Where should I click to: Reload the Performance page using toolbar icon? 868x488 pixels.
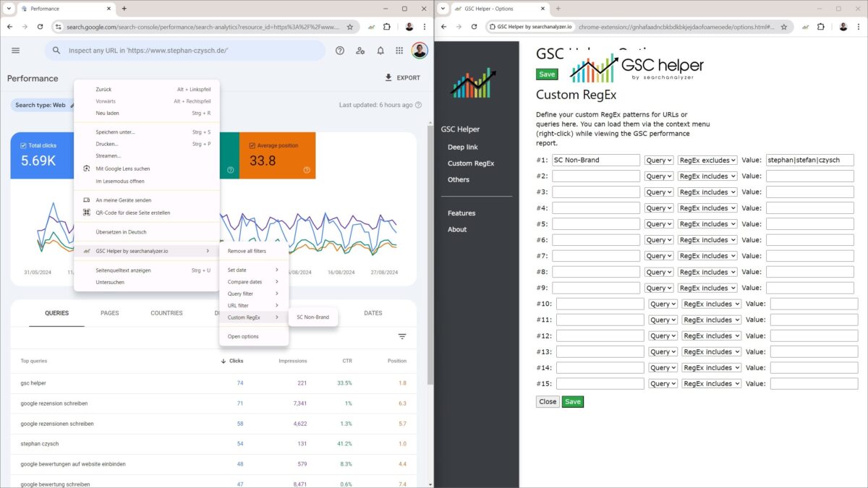(41, 27)
